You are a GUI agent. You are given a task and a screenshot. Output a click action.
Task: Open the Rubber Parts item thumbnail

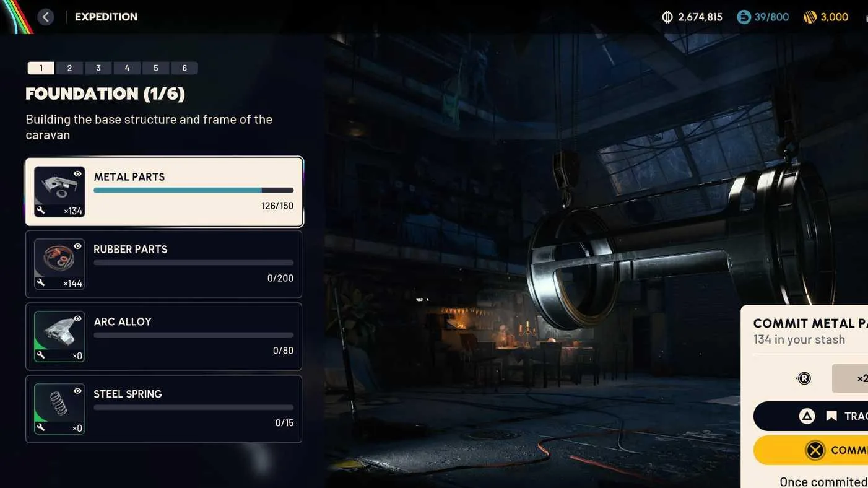[59, 264]
